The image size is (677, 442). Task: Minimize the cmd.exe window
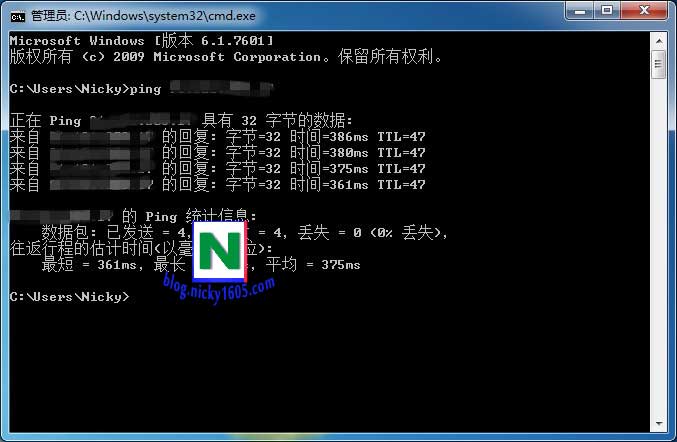579,10
